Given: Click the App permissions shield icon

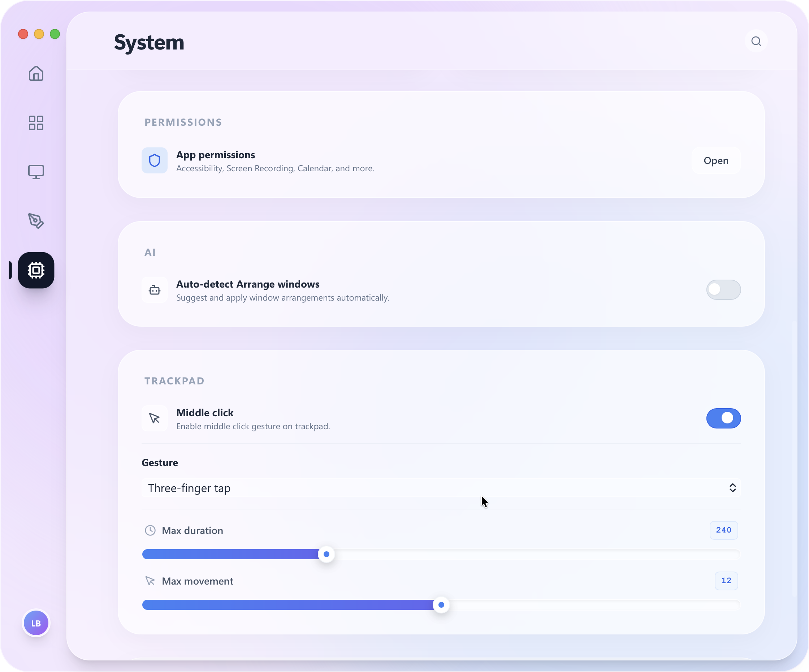Looking at the screenshot, I should [155, 160].
